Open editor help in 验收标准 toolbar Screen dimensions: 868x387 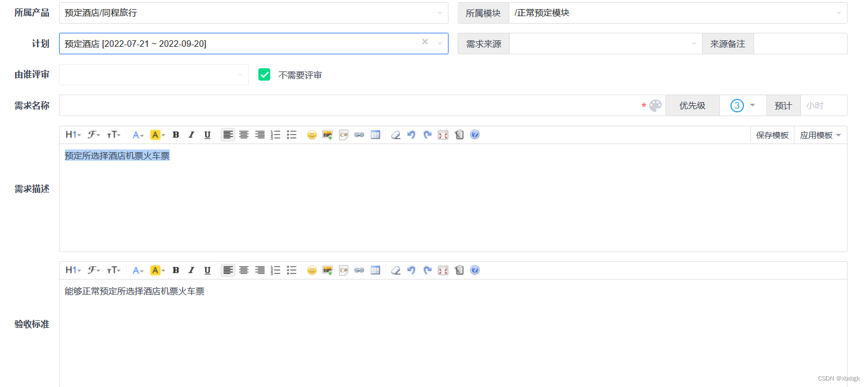click(x=475, y=270)
